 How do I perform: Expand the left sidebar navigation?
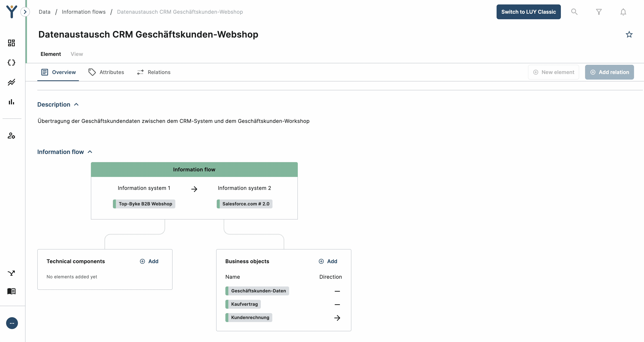click(x=25, y=12)
